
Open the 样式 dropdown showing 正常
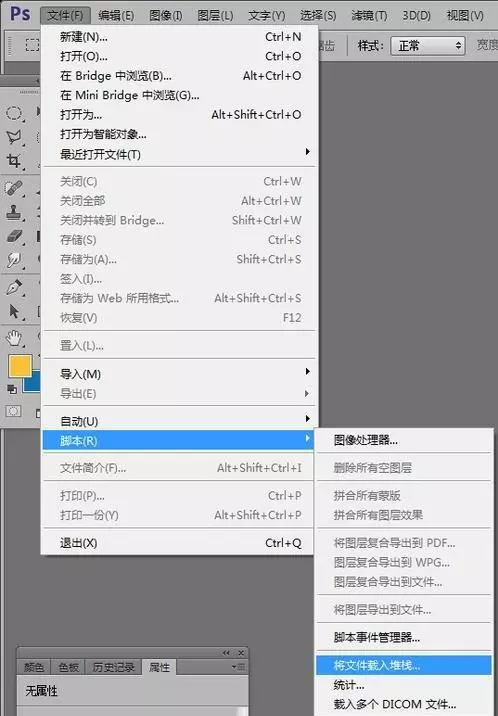(428, 46)
